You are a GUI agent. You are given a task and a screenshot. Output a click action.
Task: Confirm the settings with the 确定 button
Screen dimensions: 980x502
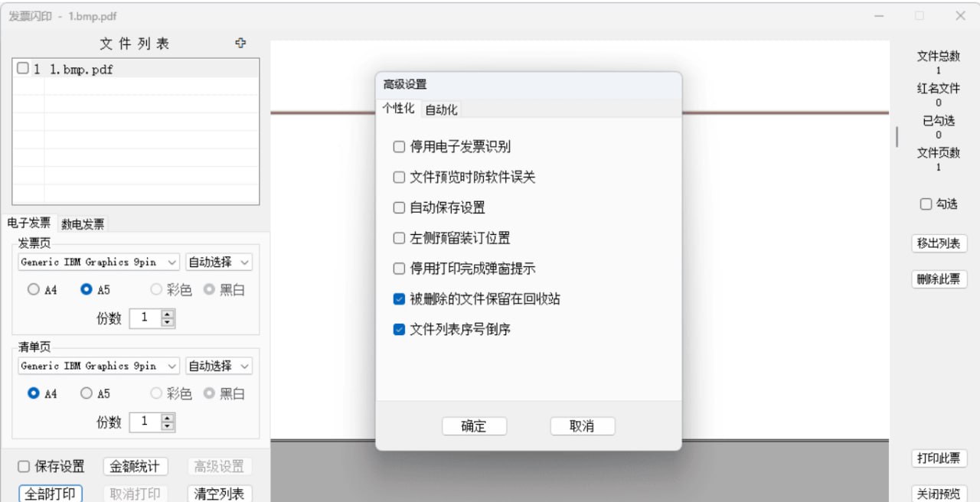[x=474, y=426]
